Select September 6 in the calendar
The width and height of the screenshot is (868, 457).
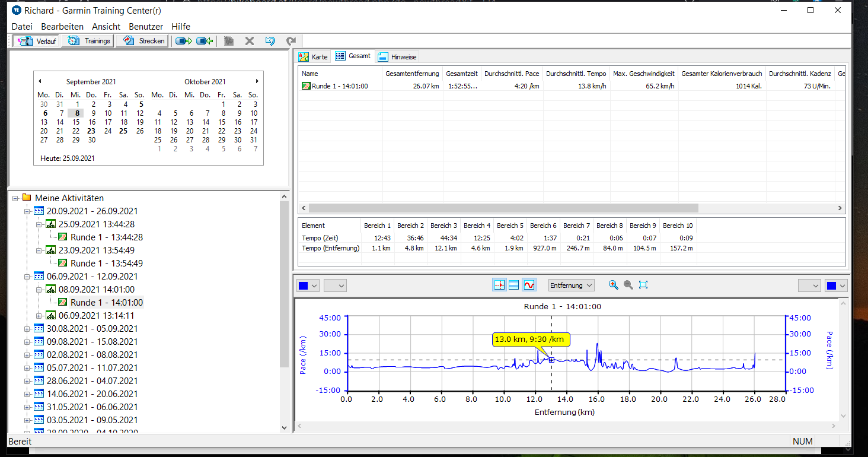[x=45, y=113]
